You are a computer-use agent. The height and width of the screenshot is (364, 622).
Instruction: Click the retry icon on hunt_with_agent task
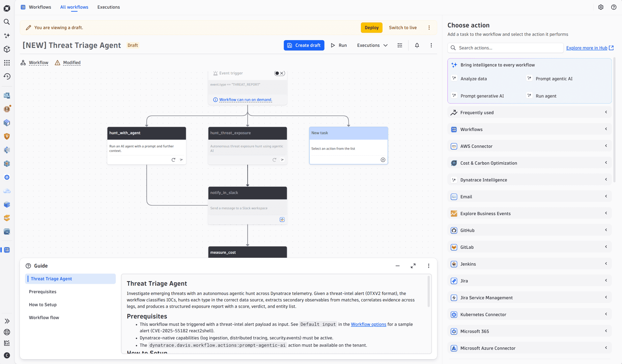tap(173, 160)
